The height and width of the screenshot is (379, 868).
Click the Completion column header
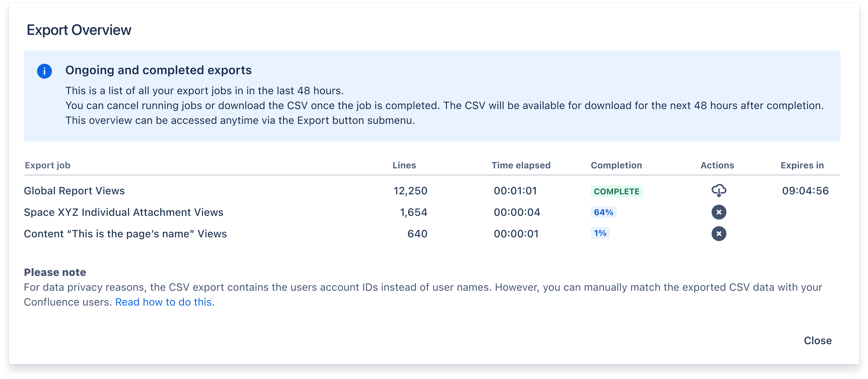(616, 165)
